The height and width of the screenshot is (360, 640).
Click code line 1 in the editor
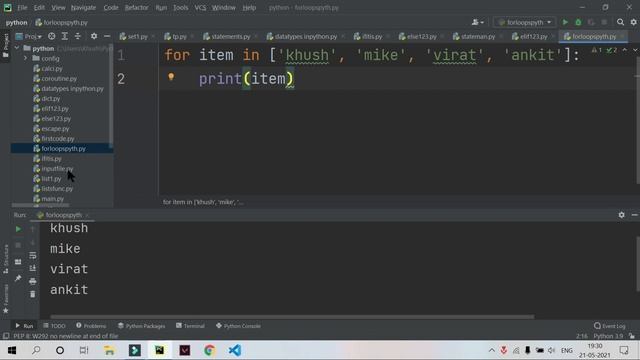pos(372,55)
